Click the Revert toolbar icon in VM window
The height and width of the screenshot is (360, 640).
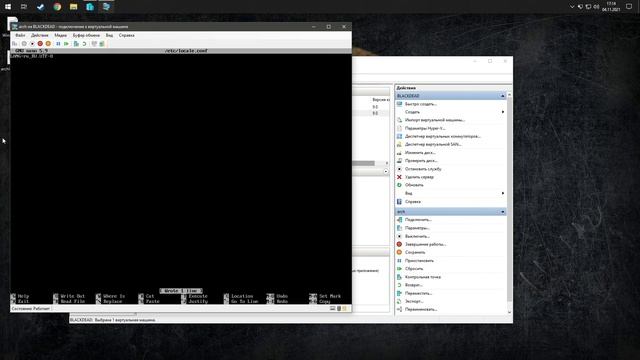84,44
